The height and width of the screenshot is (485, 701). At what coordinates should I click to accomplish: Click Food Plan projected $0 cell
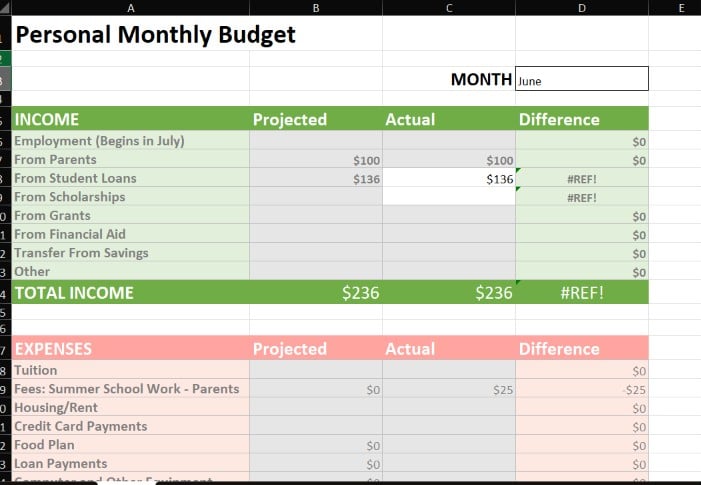pos(316,445)
